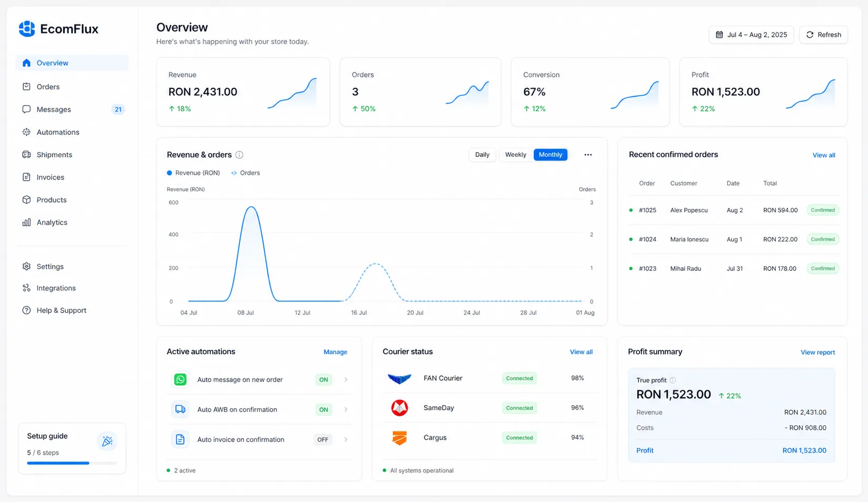
Task: Open the three-dot menu on the revenue chart
Action: pyautogui.click(x=588, y=155)
